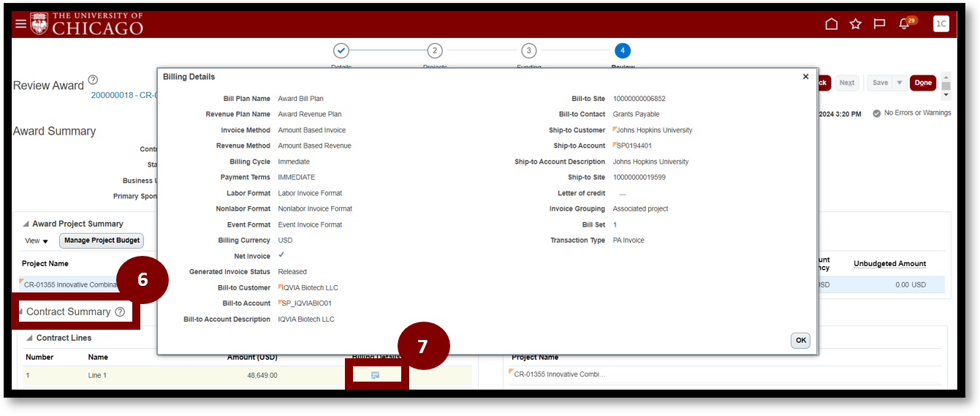Click Transaction Type PA Invoice value
The image size is (980, 416).
[x=628, y=240]
